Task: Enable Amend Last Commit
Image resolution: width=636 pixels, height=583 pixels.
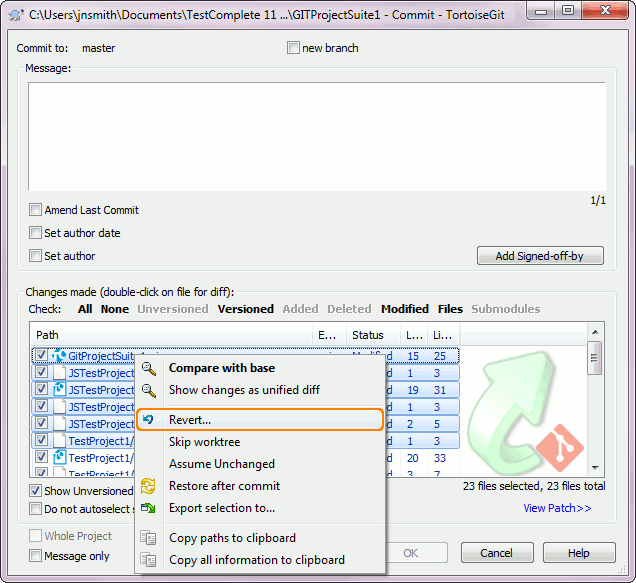Action: click(x=35, y=210)
